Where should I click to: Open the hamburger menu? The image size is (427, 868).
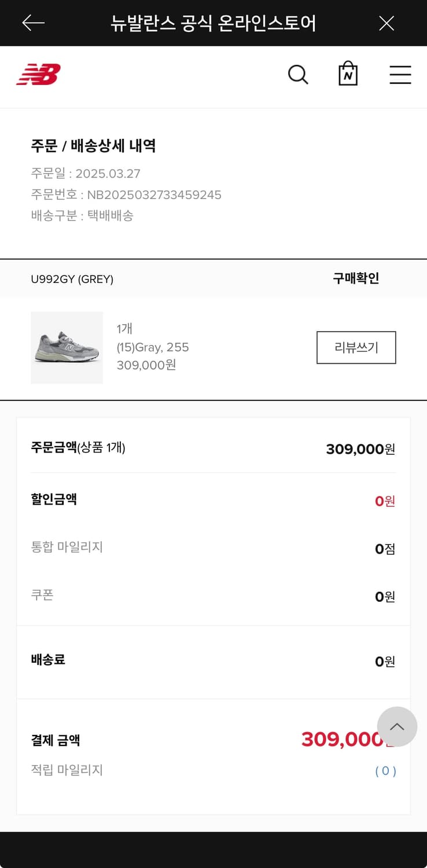coord(400,75)
